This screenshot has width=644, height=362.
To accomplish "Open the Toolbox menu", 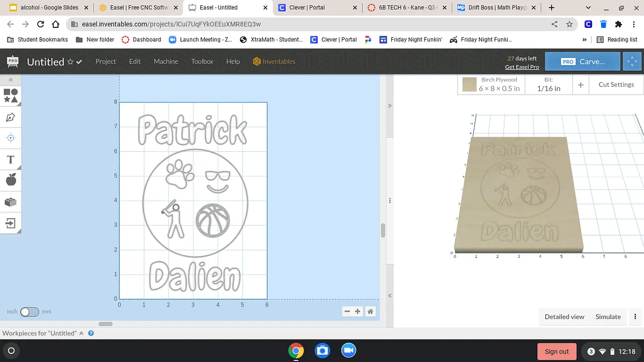I will [x=202, y=62].
